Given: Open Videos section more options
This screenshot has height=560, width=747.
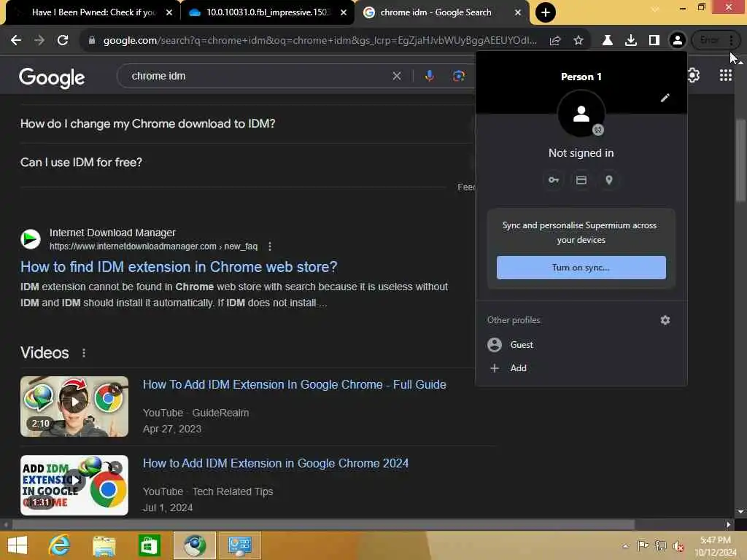Looking at the screenshot, I should [84, 353].
